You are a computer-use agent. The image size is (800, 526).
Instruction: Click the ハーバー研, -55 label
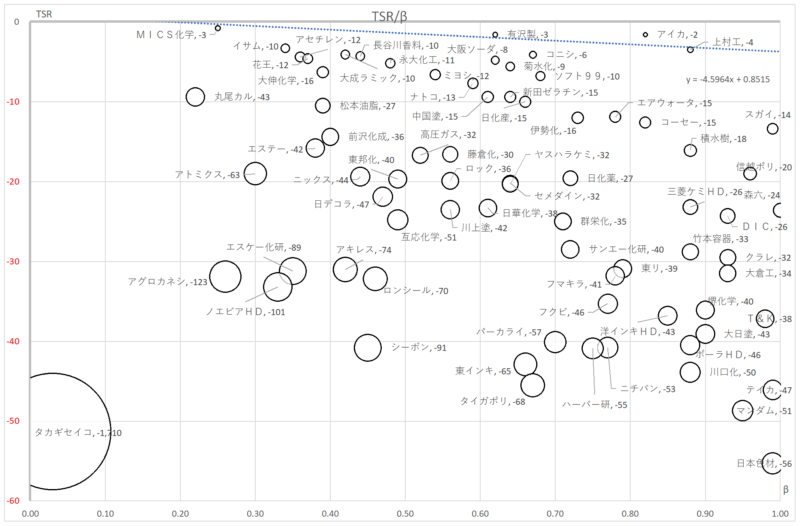[595, 405]
